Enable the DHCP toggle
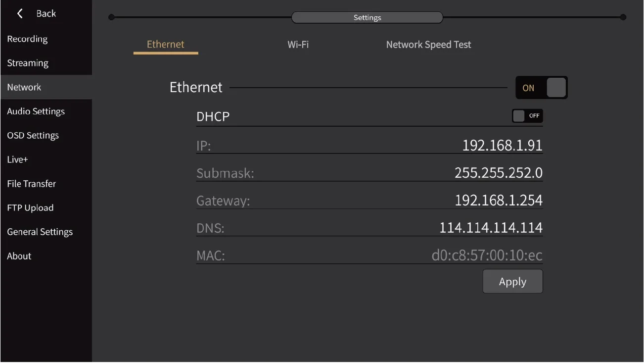Screen dimensions: 644x363 tap(527, 116)
